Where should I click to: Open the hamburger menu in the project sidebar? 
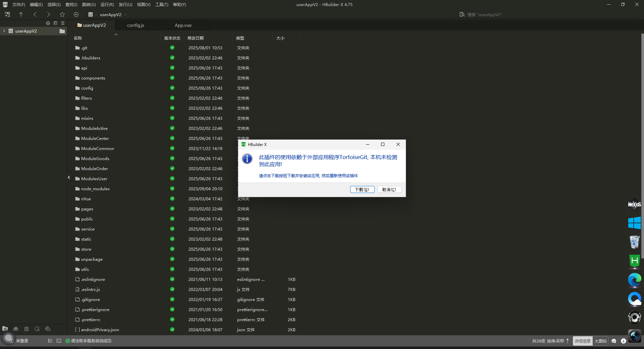(63, 23)
